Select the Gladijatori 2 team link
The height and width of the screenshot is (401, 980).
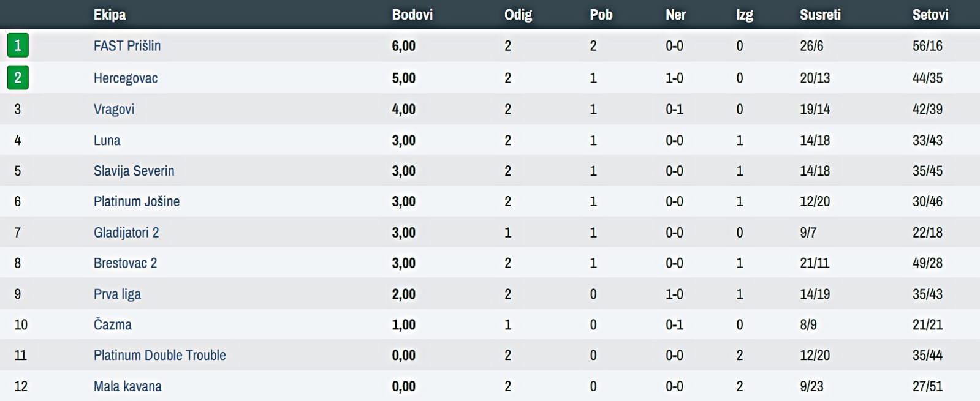coord(126,233)
